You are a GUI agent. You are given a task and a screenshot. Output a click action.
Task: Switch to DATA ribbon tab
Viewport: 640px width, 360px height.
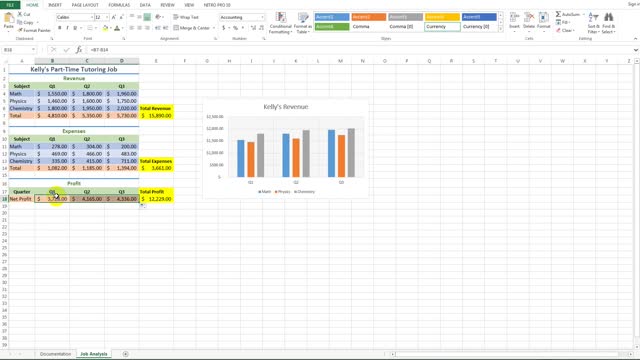tap(145, 5)
